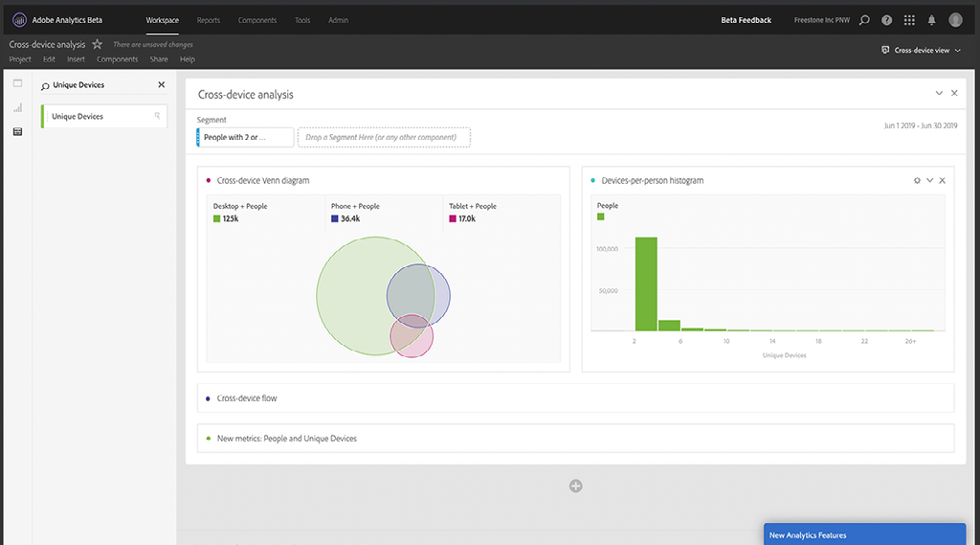Open the apps grid switcher icon

point(909,20)
